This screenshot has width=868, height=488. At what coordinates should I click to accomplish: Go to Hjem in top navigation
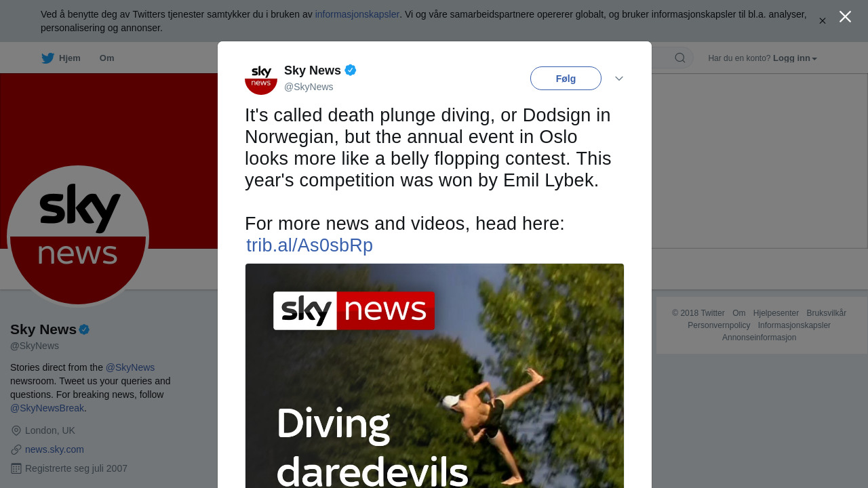(x=70, y=58)
